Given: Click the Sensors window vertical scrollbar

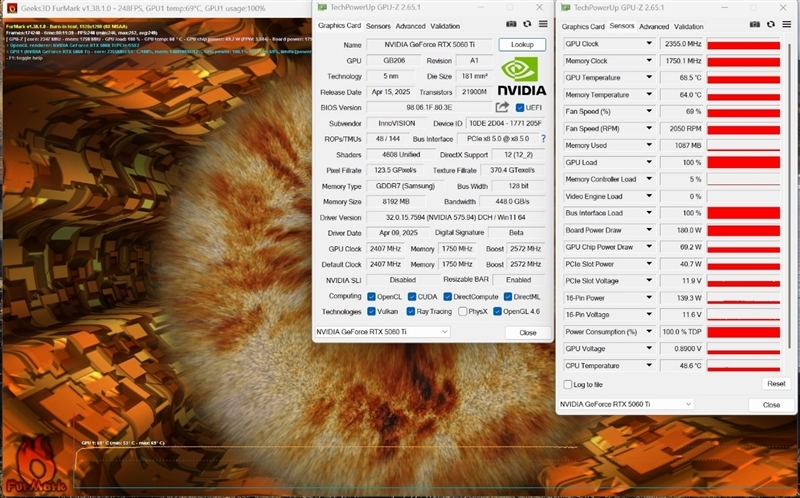Looking at the screenshot, I should click(x=789, y=194).
